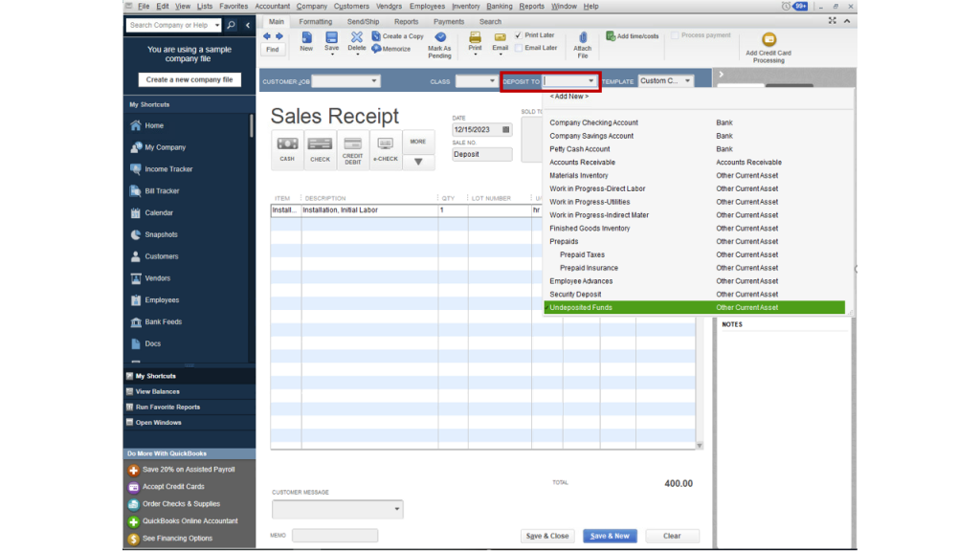Open the Customer:Job dropdown
980x551 pixels.
pos(374,81)
